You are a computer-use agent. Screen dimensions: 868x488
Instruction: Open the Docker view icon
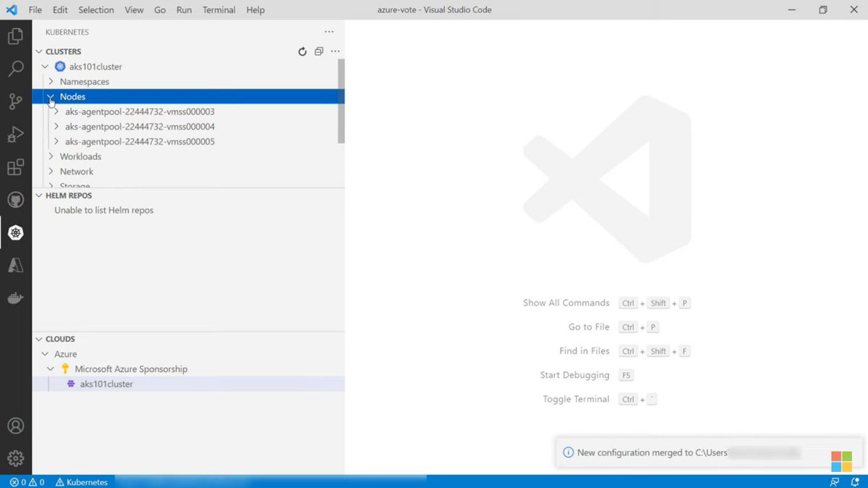[x=15, y=298]
